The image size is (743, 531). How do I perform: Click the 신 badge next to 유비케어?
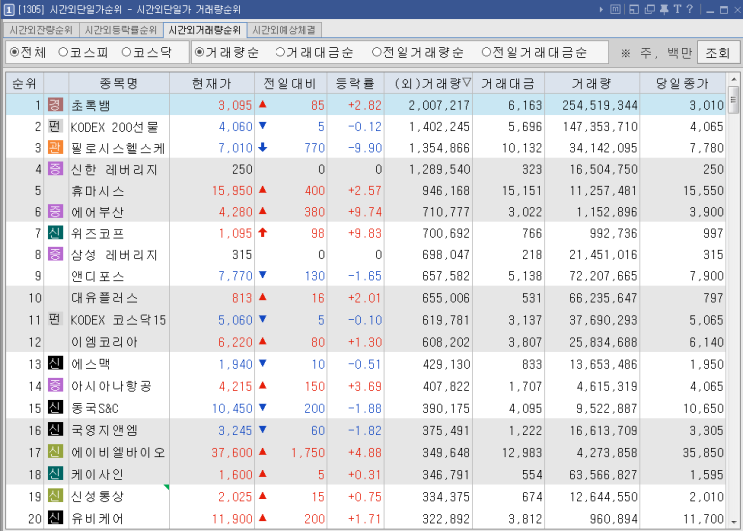(55, 518)
